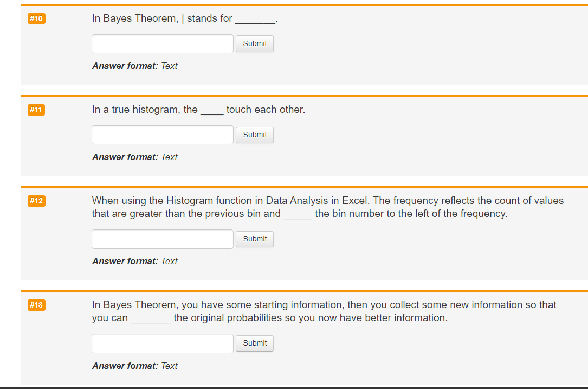The height and width of the screenshot is (389, 588).
Task: Click Submit for the Bayes Theorem question #10
Action: pyautogui.click(x=254, y=43)
